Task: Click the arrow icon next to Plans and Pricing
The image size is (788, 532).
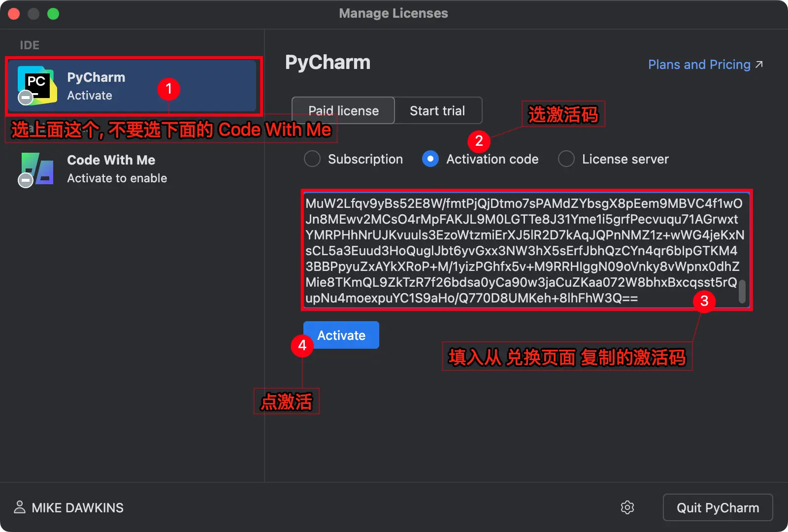Action: click(x=759, y=65)
